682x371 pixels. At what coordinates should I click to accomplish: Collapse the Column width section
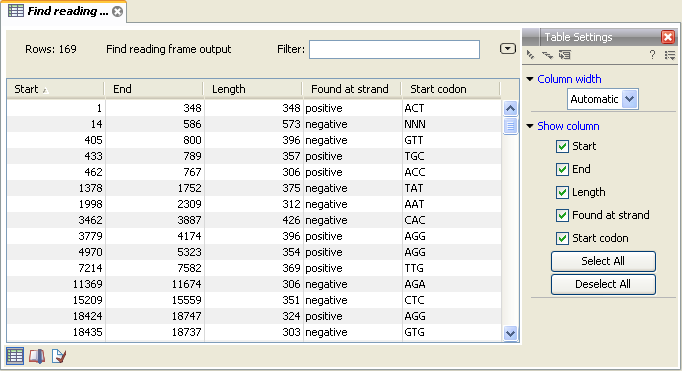tap(530, 79)
